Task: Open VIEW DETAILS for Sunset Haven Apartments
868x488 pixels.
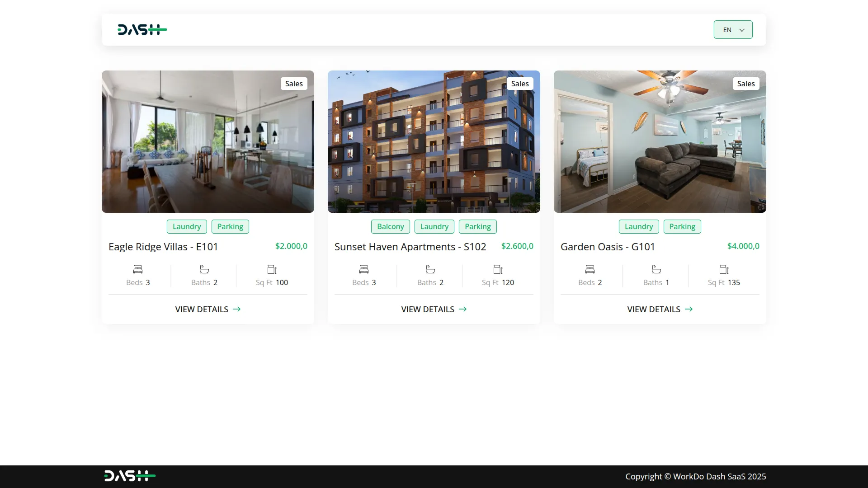Action: click(427, 309)
